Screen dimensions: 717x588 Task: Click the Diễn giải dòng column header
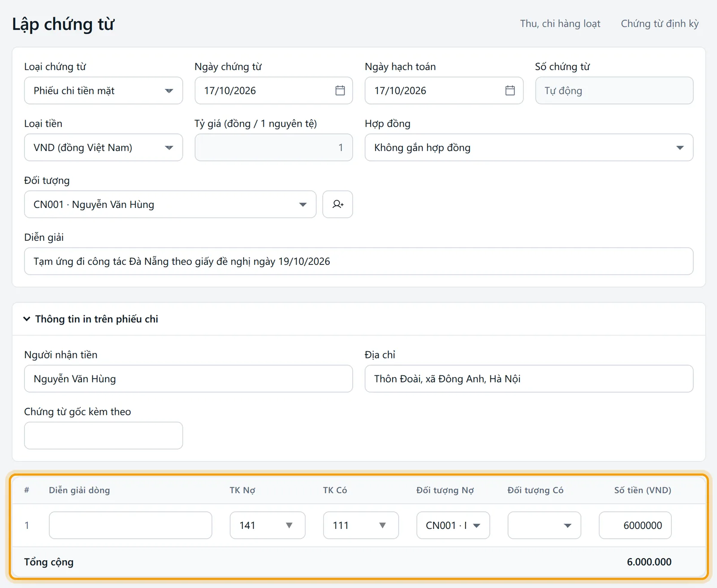click(x=79, y=490)
